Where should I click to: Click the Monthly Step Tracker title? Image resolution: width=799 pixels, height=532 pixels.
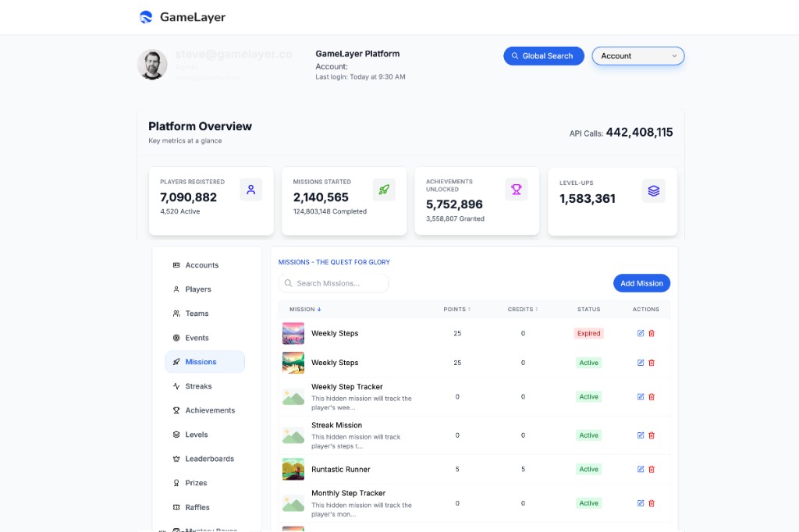pyautogui.click(x=349, y=493)
